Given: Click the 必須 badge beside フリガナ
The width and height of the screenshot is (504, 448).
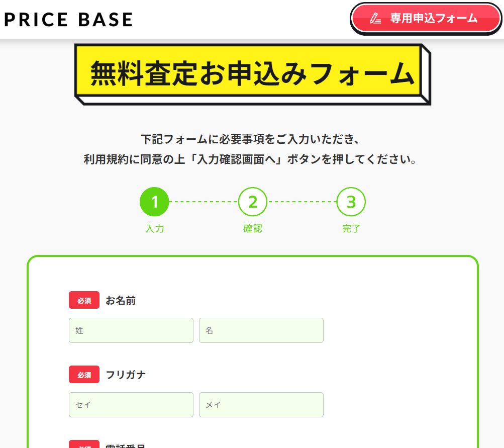Looking at the screenshot, I should tap(84, 375).
